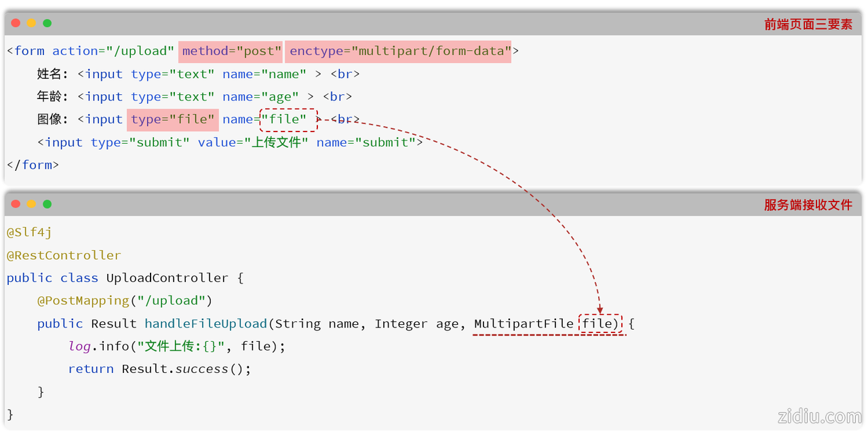Click the yellow dot in the bottom code window
868x432 pixels.
click(x=31, y=204)
